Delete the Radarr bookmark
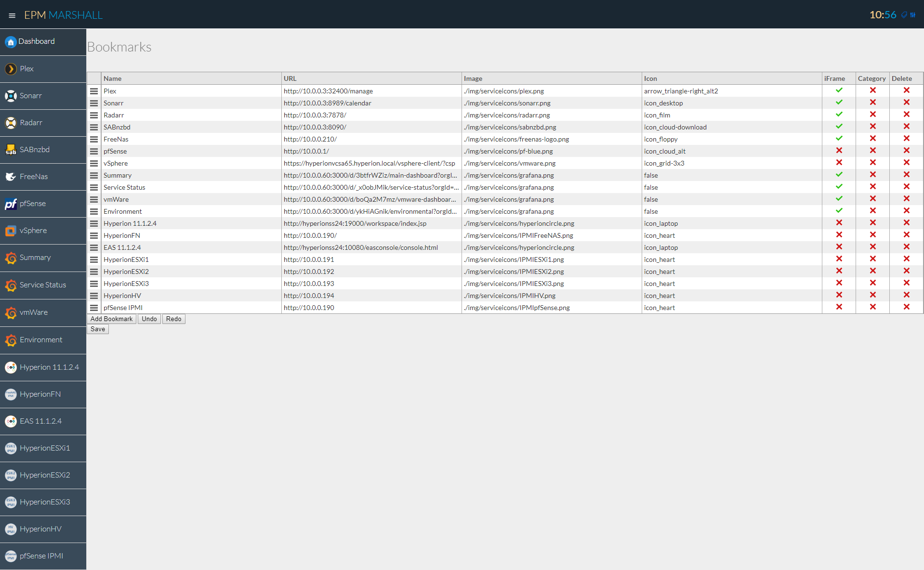 click(x=906, y=115)
